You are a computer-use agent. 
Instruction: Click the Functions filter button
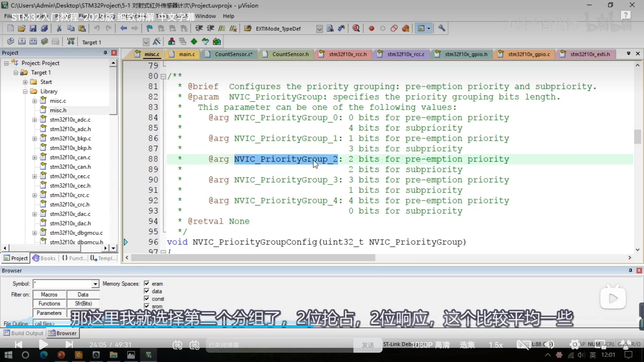(x=49, y=304)
